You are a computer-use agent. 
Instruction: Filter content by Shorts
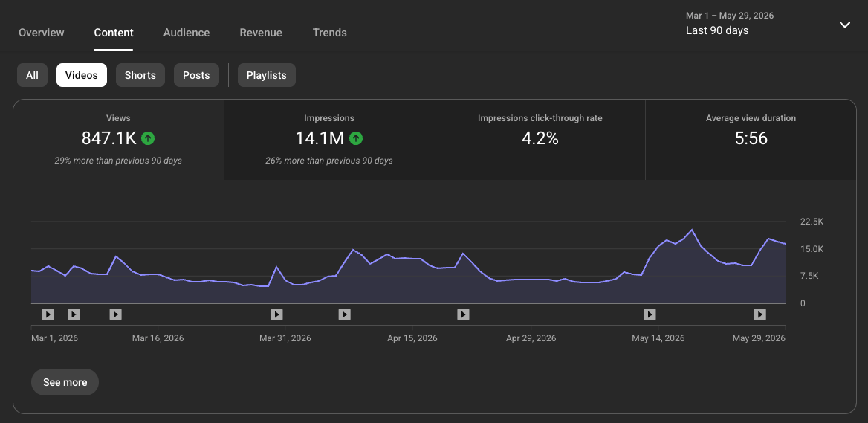[140, 75]
